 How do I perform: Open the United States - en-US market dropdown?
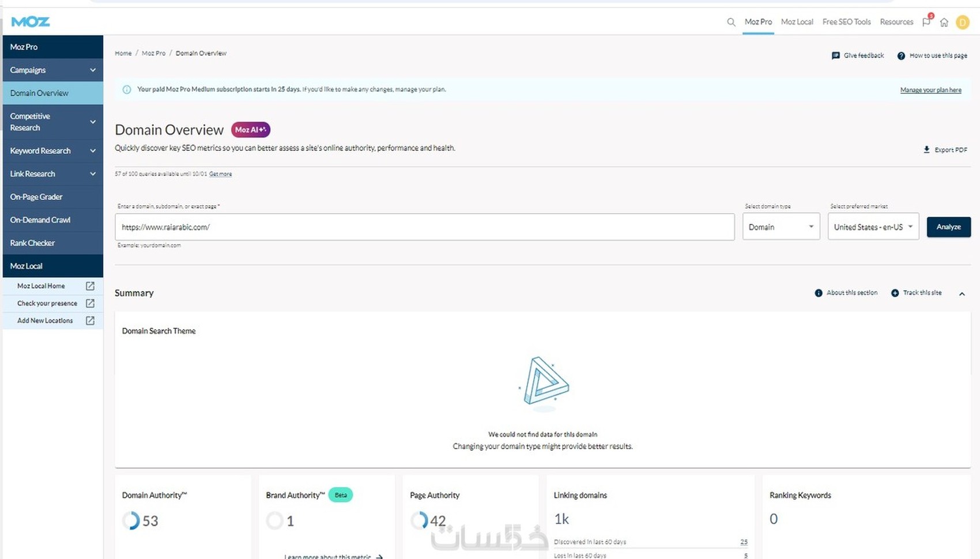tap(873, 227)
